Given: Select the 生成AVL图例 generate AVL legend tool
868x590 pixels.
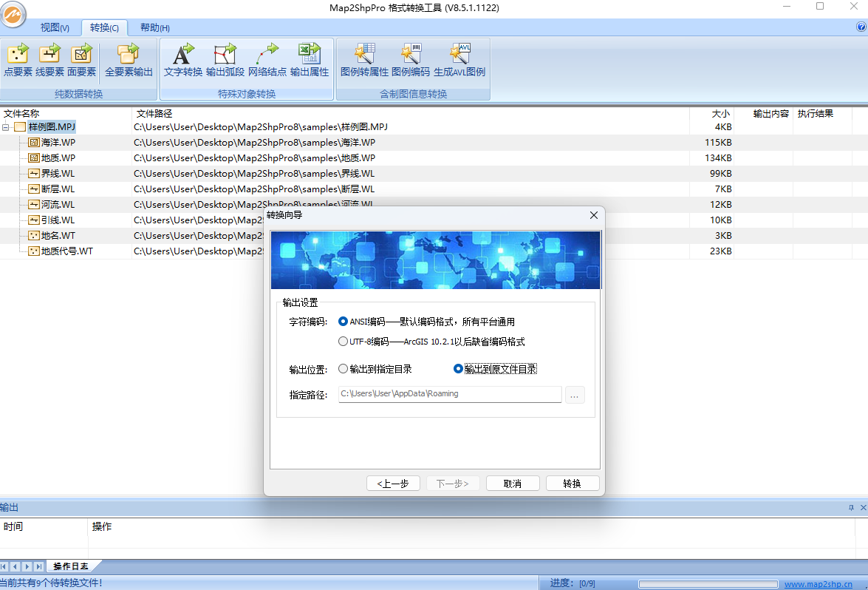Looking at the screenshot, I should point(459,61).
